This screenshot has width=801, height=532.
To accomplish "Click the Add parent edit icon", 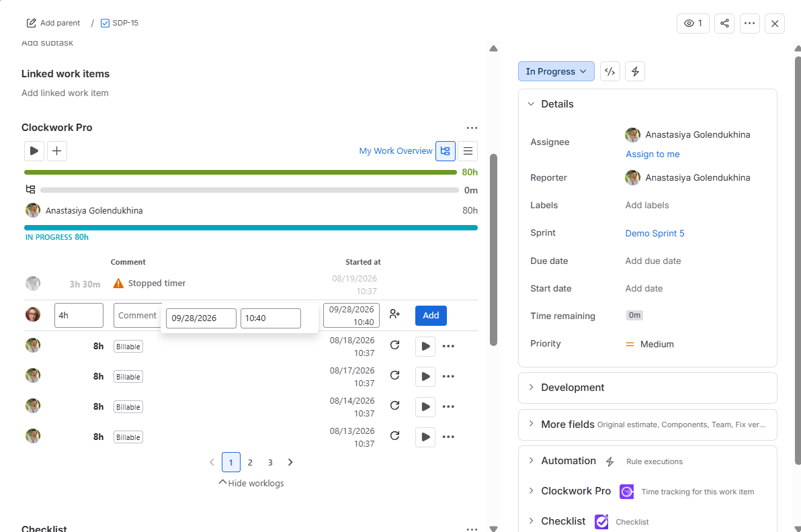I will pos(31,23).
